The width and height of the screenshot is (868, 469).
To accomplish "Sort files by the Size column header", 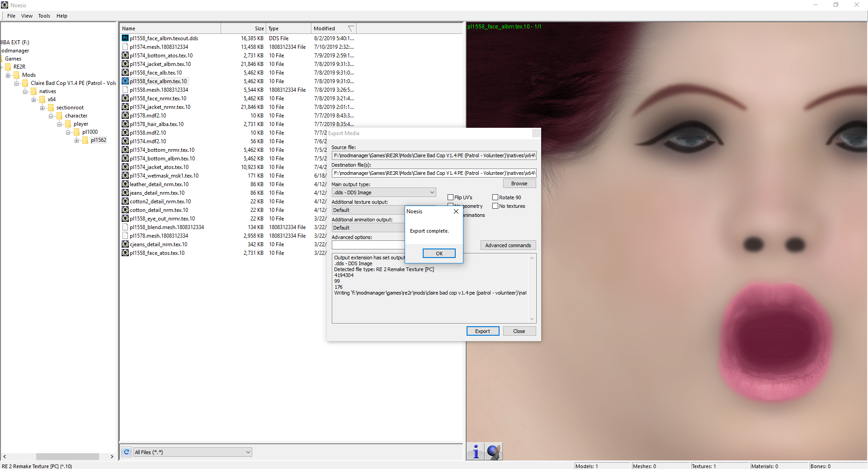I will point(243,28).
